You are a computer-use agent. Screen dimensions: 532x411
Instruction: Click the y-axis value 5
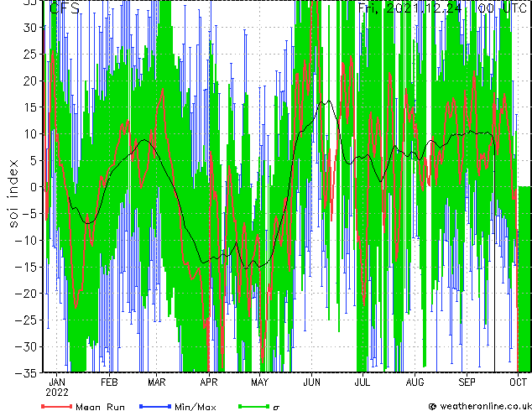click(34, 160)
